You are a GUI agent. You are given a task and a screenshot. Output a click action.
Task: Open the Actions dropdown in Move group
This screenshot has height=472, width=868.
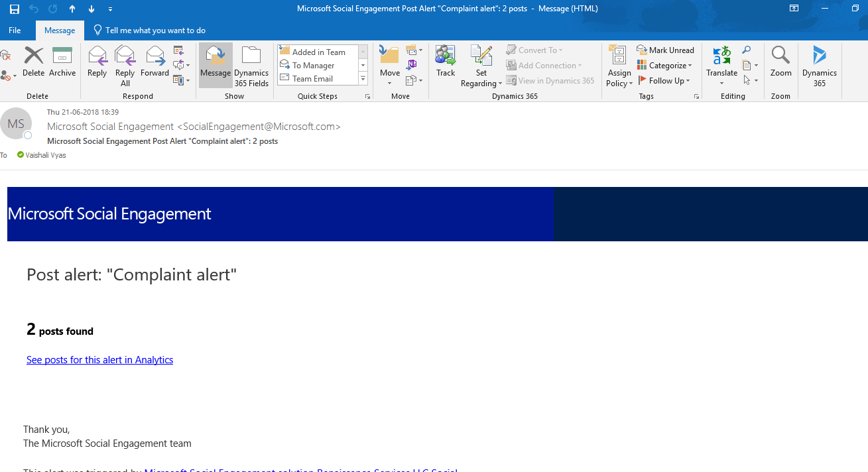pos(414,80)
